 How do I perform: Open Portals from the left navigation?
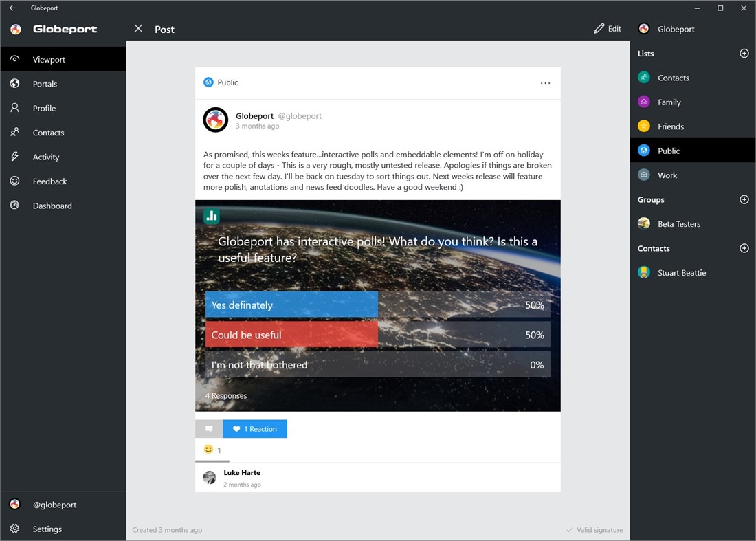click(x=14, y=83)
